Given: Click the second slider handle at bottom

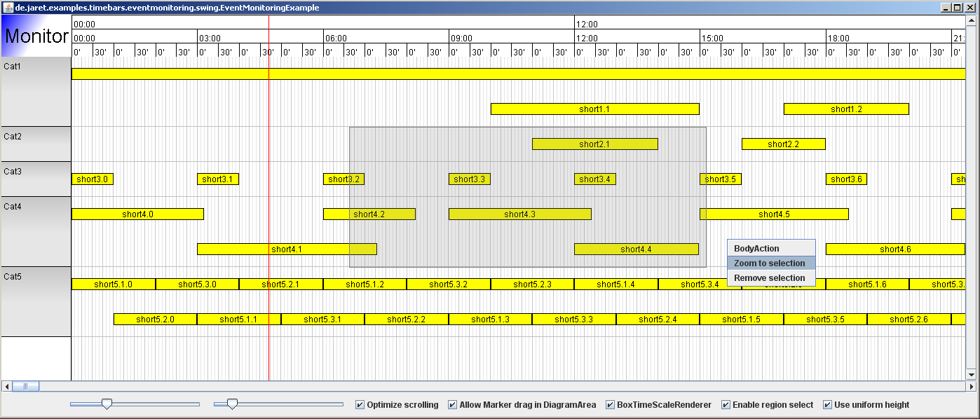Looking at the screenshot, I should [232, 404].
